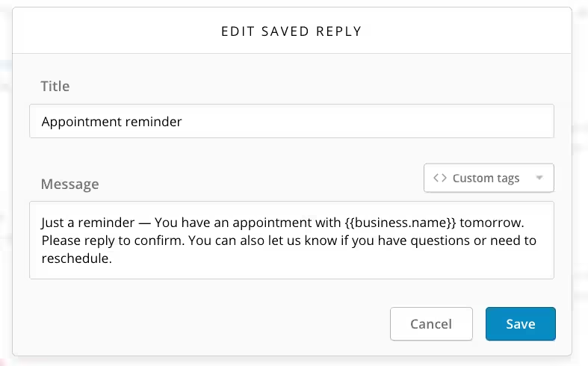This screenshot has width=588, height=366.
Task: Click the Message field label
Action: (69, 184)
